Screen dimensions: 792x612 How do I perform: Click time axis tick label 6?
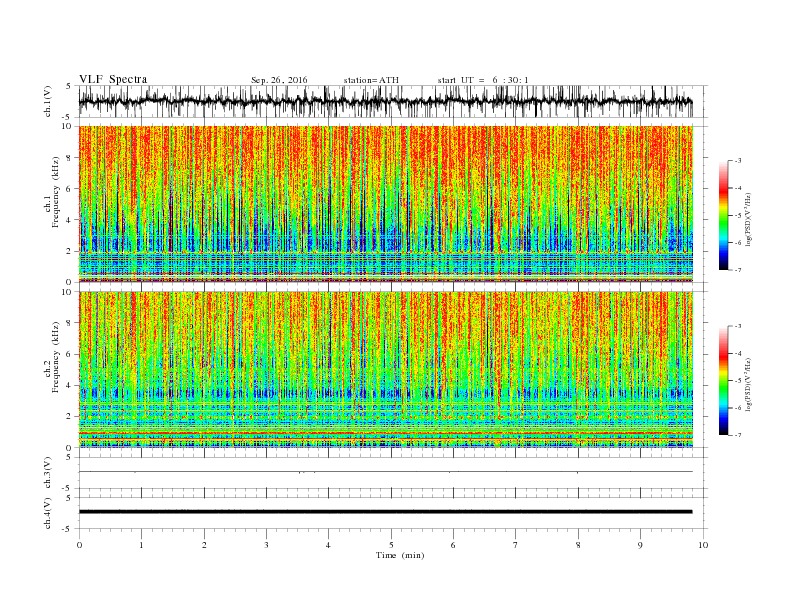453,545
